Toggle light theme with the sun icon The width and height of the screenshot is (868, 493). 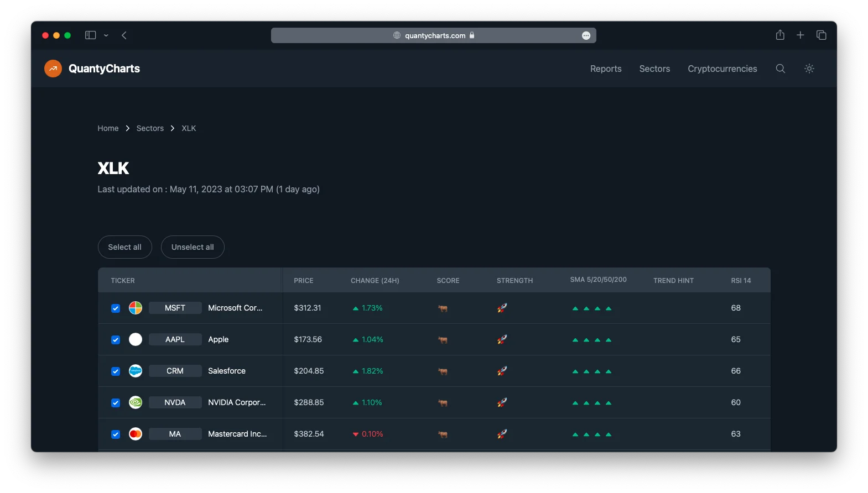(809, 69)
